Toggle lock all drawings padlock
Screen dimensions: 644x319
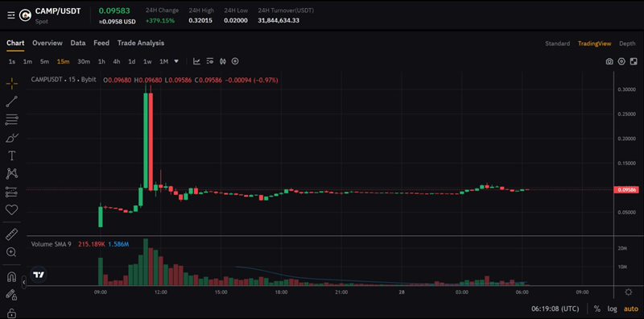point(11,313)
